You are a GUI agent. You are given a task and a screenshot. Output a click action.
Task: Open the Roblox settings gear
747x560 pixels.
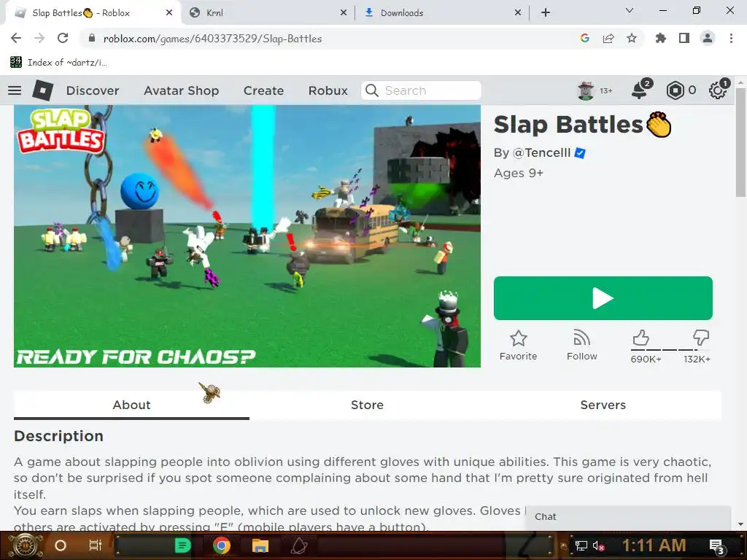[x=718, y=90]
